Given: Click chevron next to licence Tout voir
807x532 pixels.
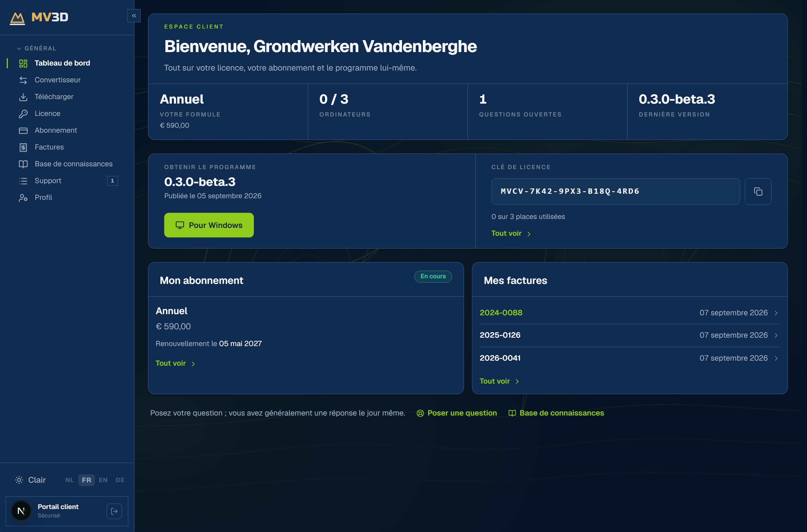Looking at the screenshot, I should 529,234.
